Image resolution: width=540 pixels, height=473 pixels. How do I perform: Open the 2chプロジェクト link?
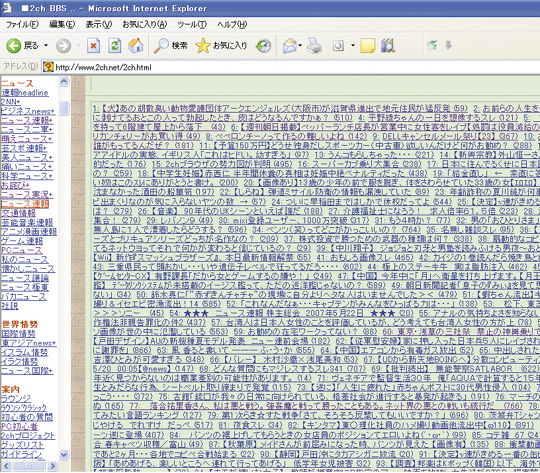click(x=28, y=436)
